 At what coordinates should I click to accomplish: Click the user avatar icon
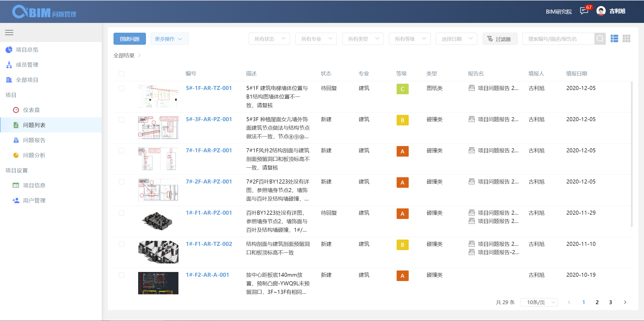click(x=601, y=11)
